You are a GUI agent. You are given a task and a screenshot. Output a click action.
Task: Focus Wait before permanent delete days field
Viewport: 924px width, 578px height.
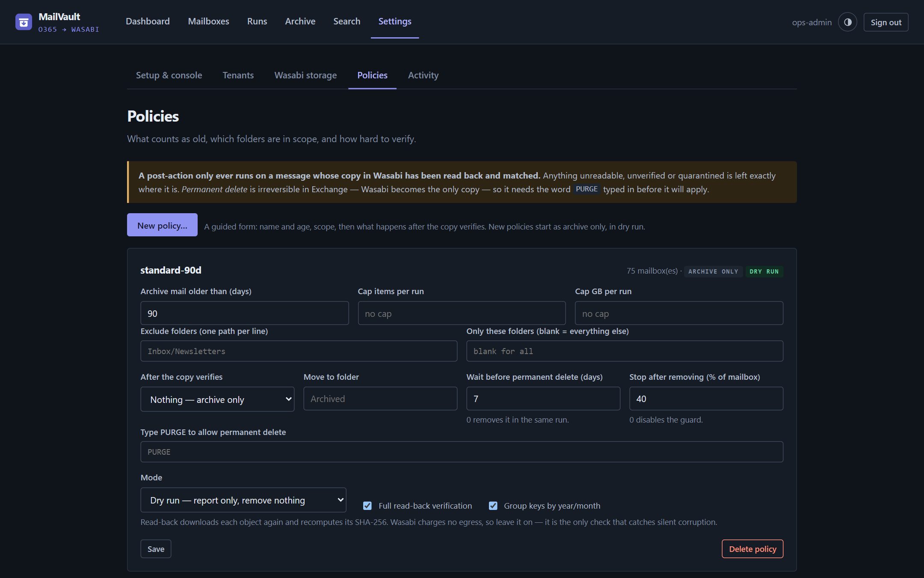[x=543, y=399]
